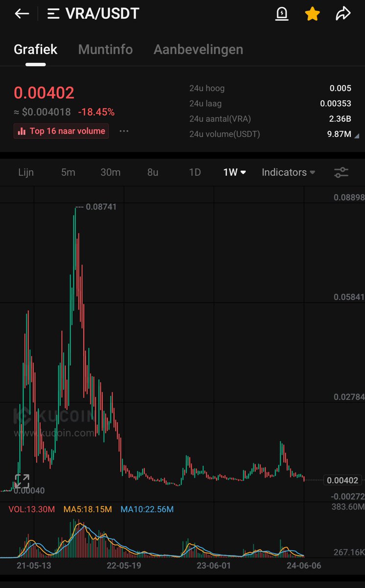Image resolution: width=365 pixels, height=588 pixels.
Task: Switch to the Muntinfo tab
Action: click(x=105, y=49)
